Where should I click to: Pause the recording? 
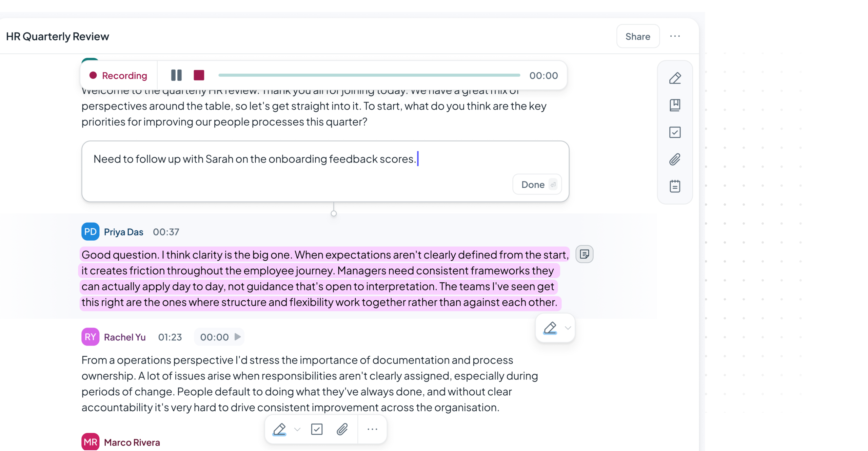coord(176,75)
